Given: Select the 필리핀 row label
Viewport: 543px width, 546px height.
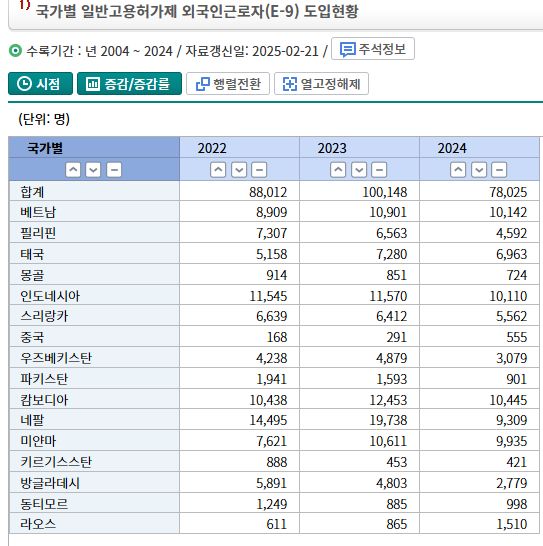Looking at the screenshot, I should pyautogui.click(x=38, y=233).
